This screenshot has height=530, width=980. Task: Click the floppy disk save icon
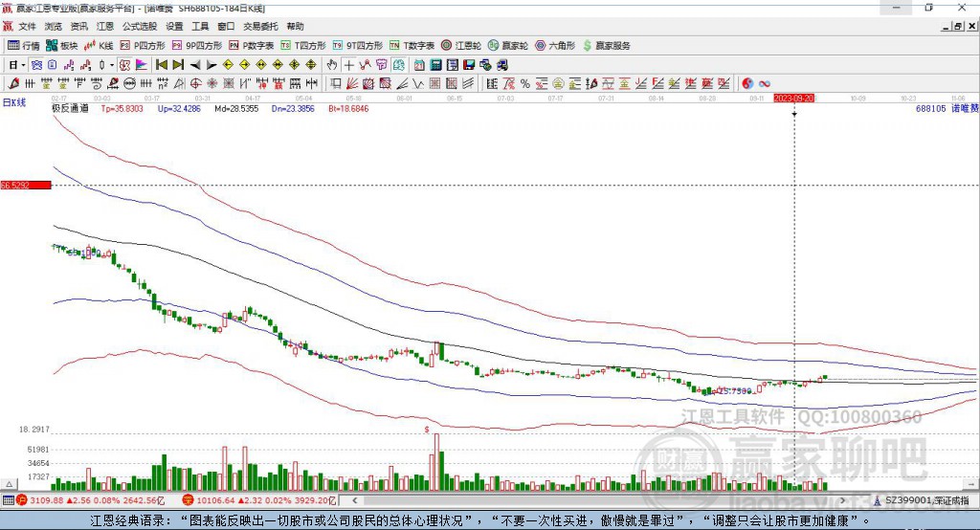point(469,65)
